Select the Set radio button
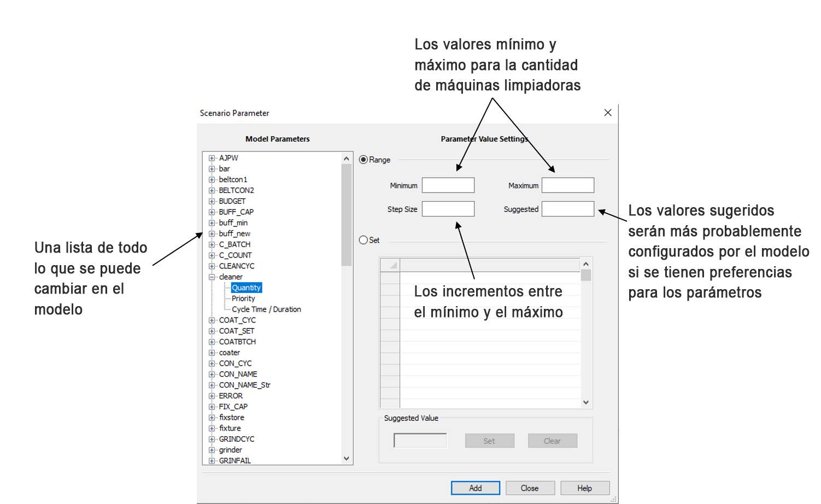Viewport: 821px width, 504px height. click(x=363, y=240)
